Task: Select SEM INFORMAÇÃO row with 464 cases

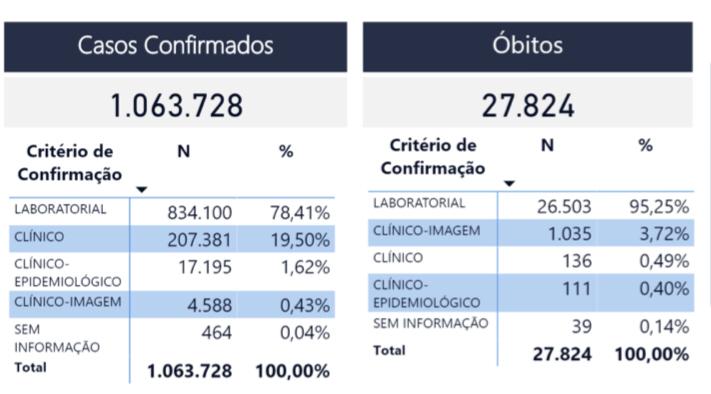Action: pos(172,338)
